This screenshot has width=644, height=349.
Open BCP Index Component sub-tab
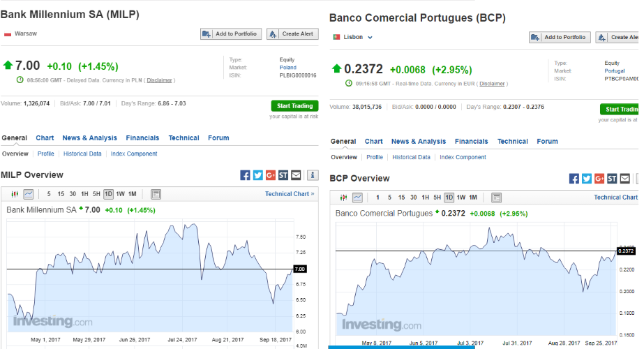[463, 157]
